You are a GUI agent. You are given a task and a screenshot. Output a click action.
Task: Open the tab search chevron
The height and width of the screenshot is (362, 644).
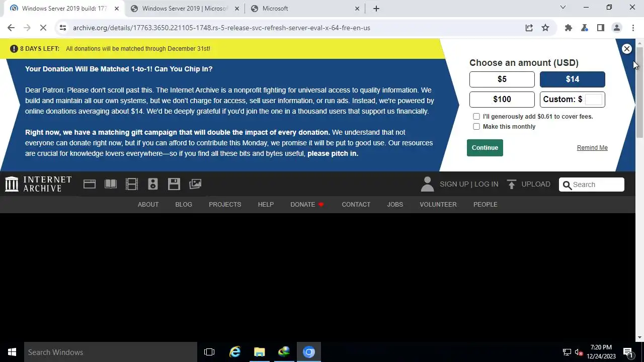click(x=563, y=8)
